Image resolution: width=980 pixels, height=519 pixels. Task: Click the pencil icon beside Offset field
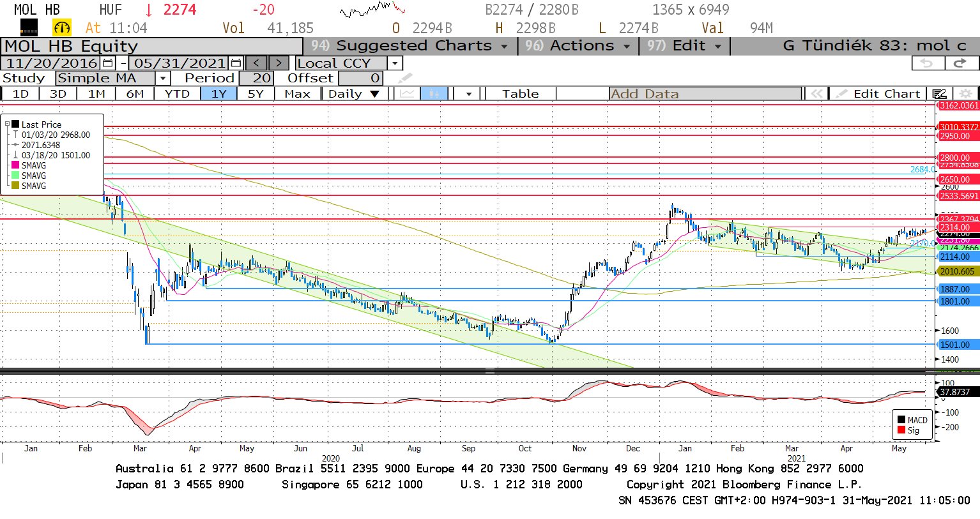pos(405,79)
